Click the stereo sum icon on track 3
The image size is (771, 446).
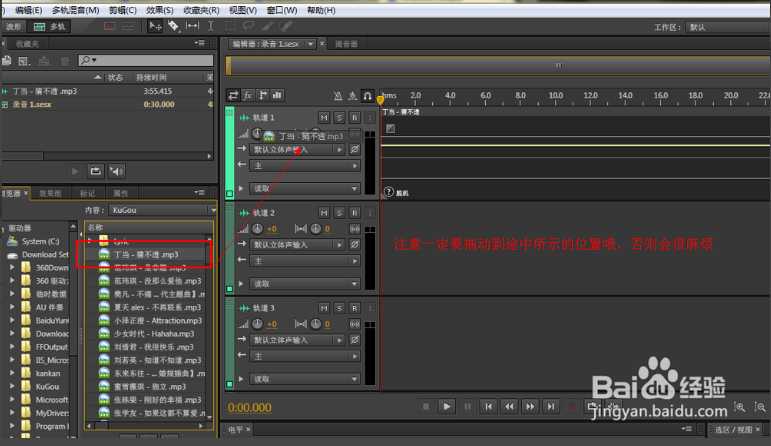[x=354, y=324]
